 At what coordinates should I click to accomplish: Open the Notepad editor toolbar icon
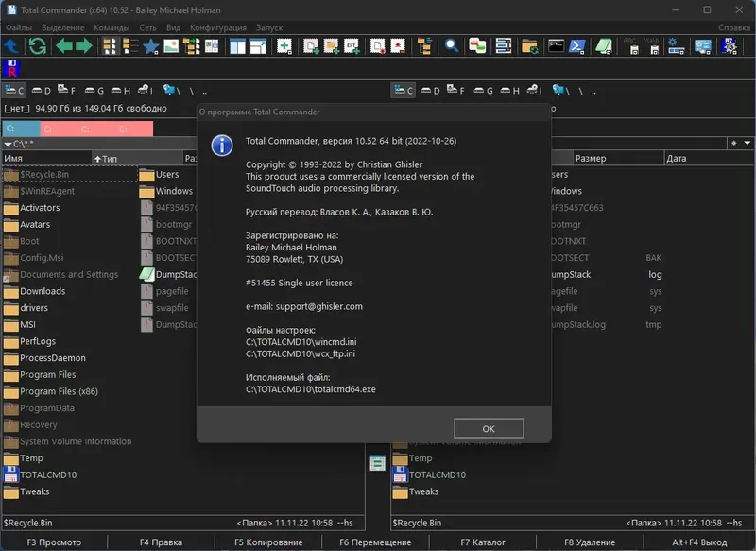click(x=602, y=45)
